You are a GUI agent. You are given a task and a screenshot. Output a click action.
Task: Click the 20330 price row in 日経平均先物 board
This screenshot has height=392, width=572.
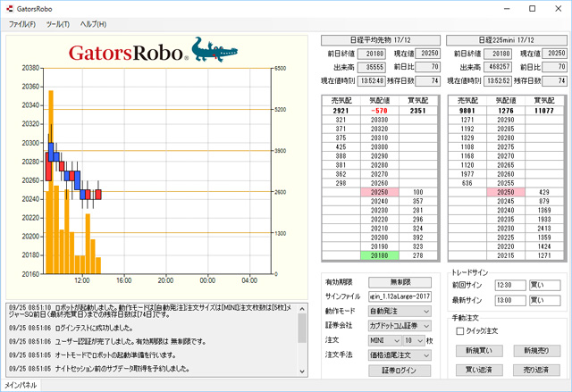click(380, 120)
